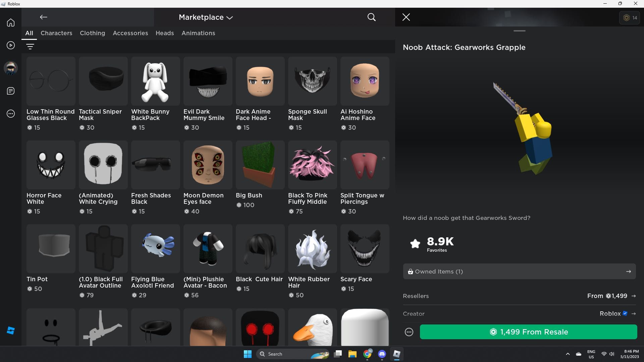Switch to the Characters tab
644x362 pixels.
pyautogui.click(x=56, y=33)
